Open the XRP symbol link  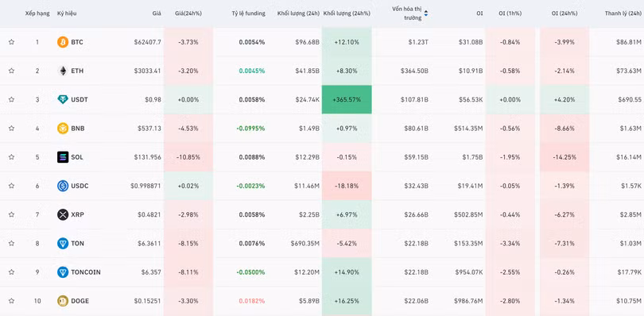pyautogui.click(x=77, y=214)
